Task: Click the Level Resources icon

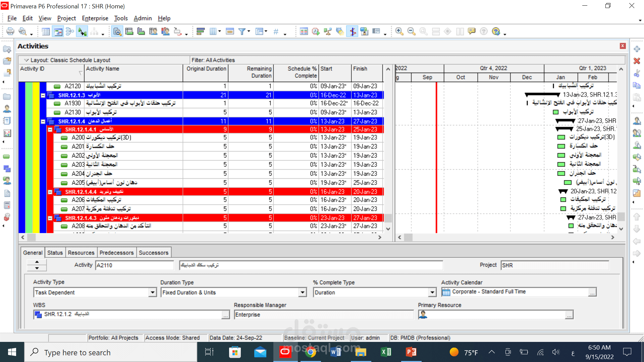Action: click(327, 32)
